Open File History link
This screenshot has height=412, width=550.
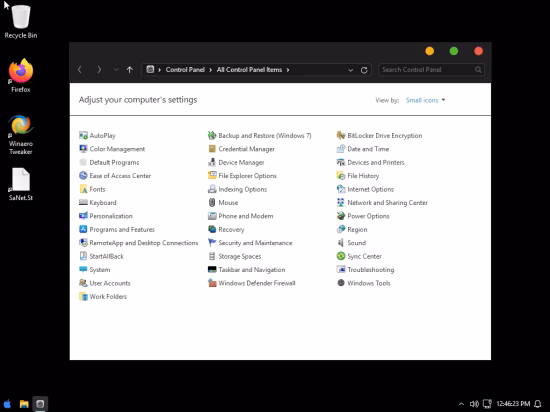[363, 176]
